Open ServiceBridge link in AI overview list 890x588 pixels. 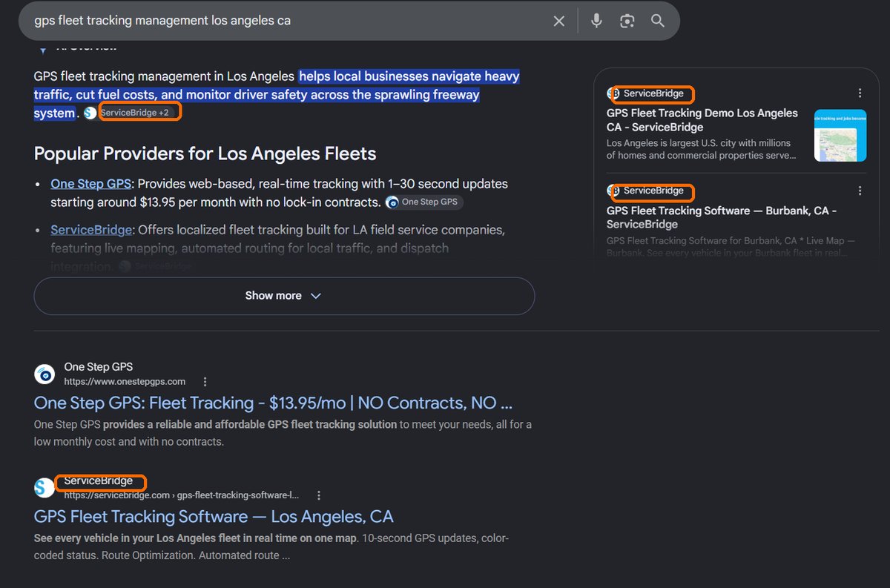tap(90, 230)
